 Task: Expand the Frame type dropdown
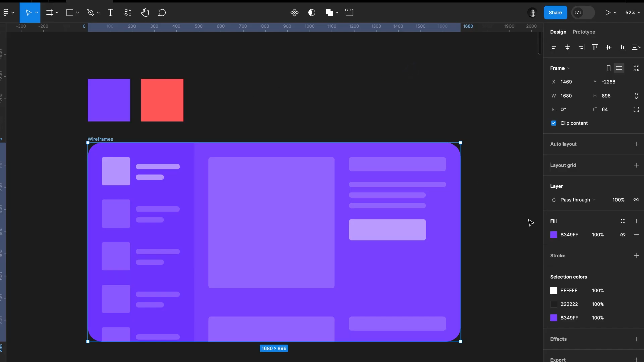(x=560, y=68)
